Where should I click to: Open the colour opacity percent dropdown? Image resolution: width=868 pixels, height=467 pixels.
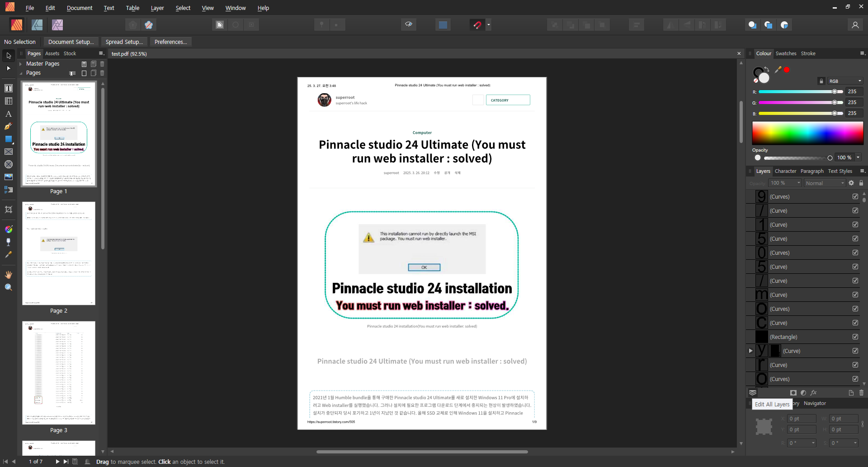tap(858, 157)
